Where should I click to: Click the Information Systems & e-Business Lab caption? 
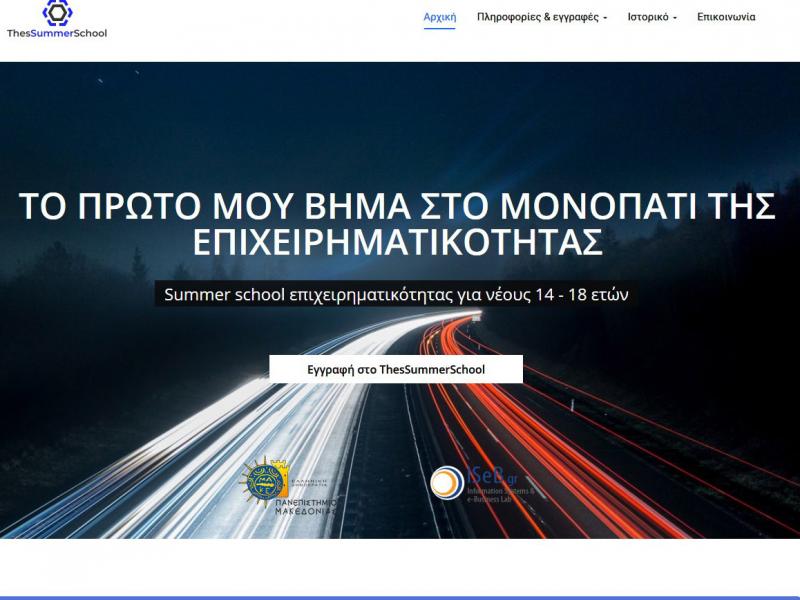tap(501, 495)
